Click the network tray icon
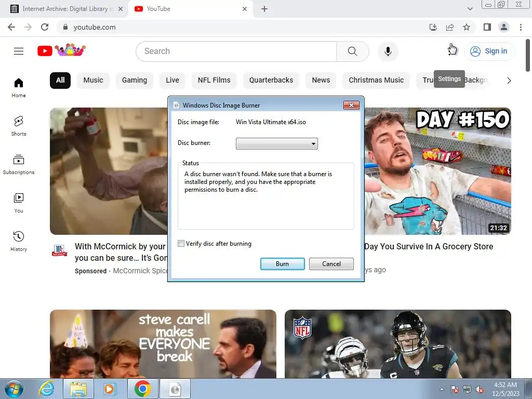This screenshot has width=532, height=399. click(x=467, y=389)
